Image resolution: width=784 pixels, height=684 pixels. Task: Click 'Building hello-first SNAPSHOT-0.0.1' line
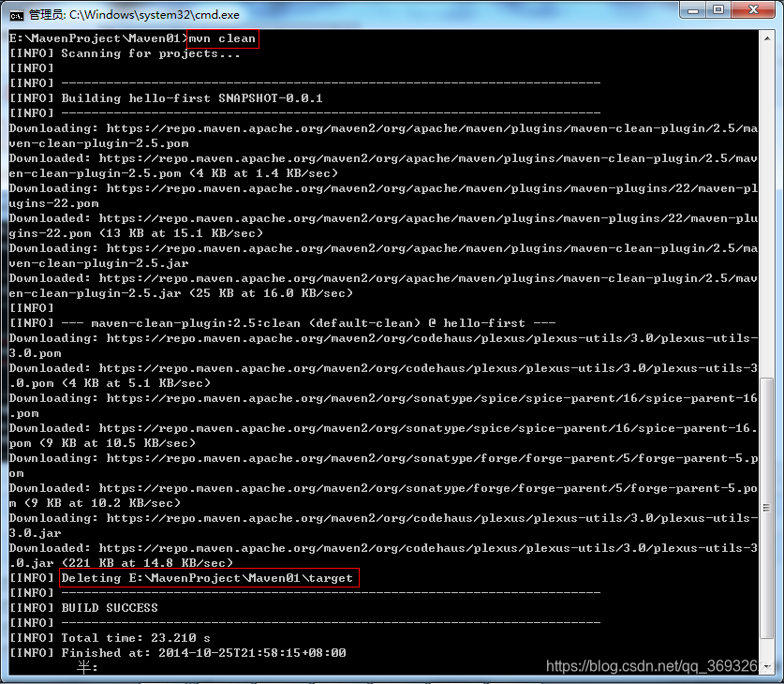(191, 98)
